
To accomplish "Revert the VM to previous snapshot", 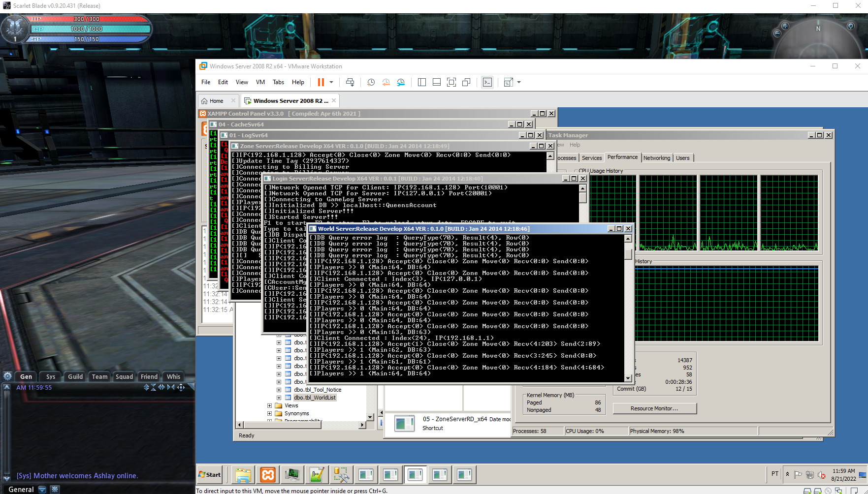I will pos(386,82).
